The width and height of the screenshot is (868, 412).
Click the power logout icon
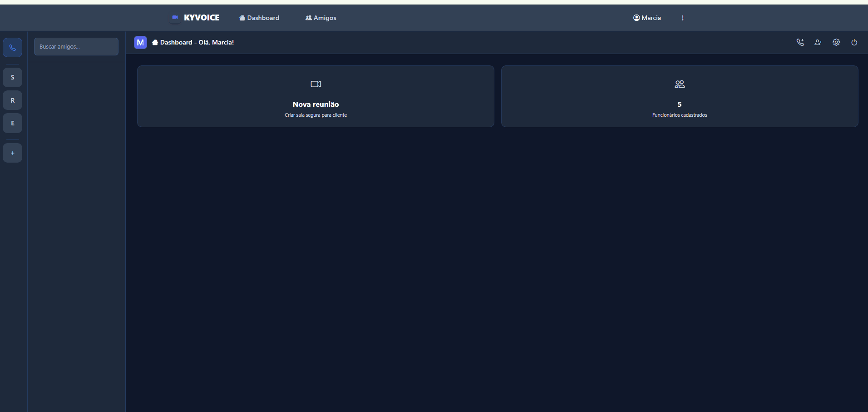(x=854, y=42)
